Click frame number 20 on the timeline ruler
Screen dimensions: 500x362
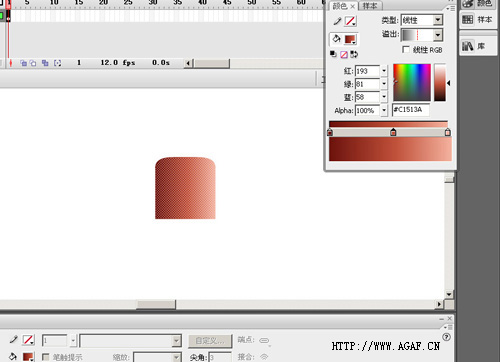tap(103, 3)
